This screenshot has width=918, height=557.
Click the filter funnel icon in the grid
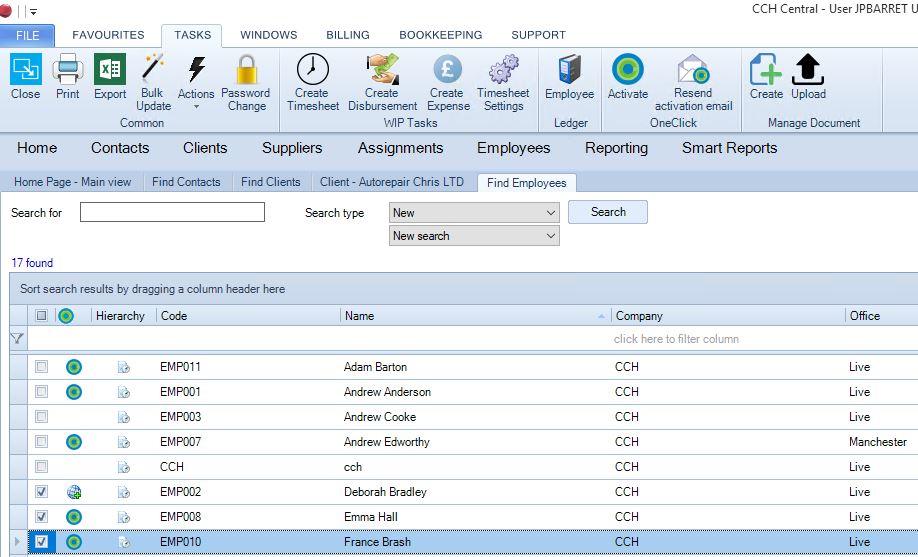pyautogui.click(x=18, y=339)
